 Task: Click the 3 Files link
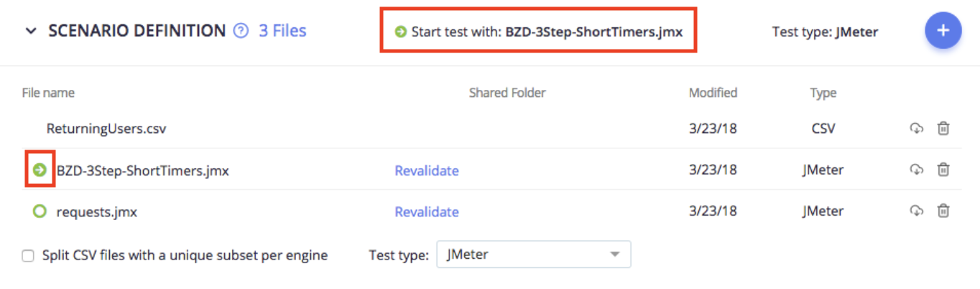tap(282, 31)
